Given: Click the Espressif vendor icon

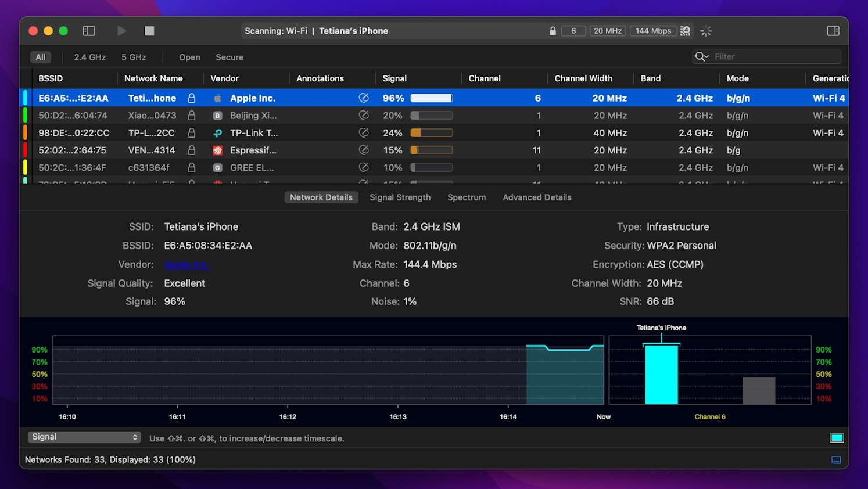Looking at the screenshot, I should point(217,150).
